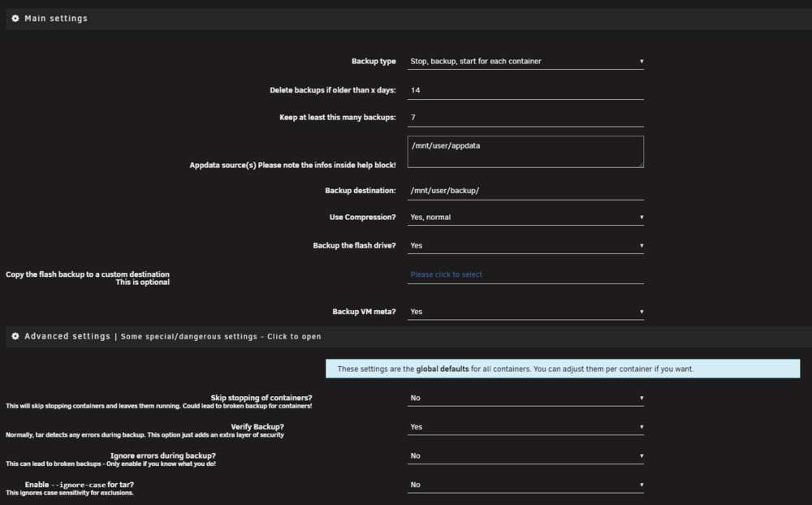The image size is (812, 505).
Task: Click the Advanced settings gear icon
Action: click(15, 336)
